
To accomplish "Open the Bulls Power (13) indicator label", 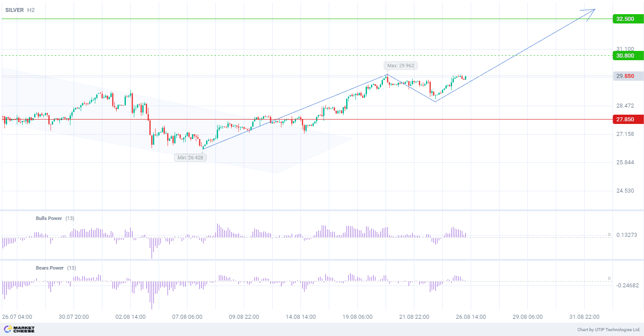I will pos(55,218).
